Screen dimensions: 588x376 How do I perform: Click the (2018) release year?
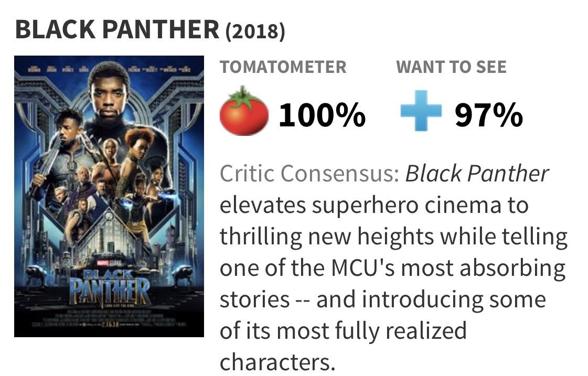point(255,31)
